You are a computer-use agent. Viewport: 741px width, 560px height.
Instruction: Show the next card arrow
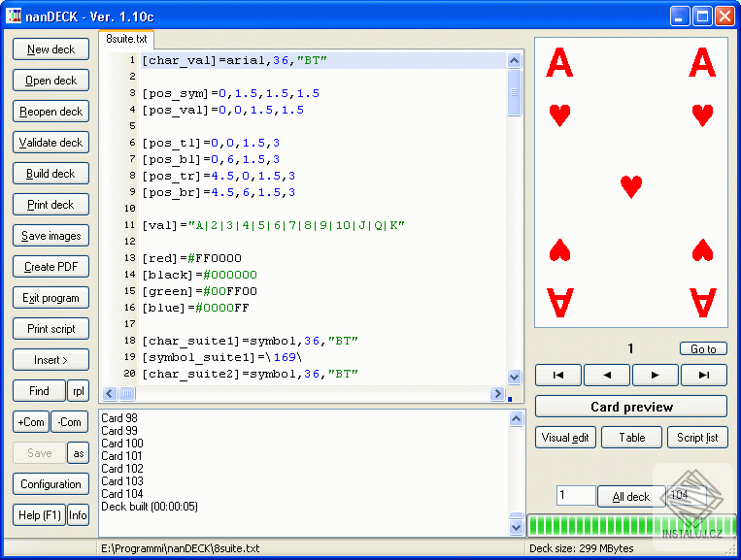655,375
